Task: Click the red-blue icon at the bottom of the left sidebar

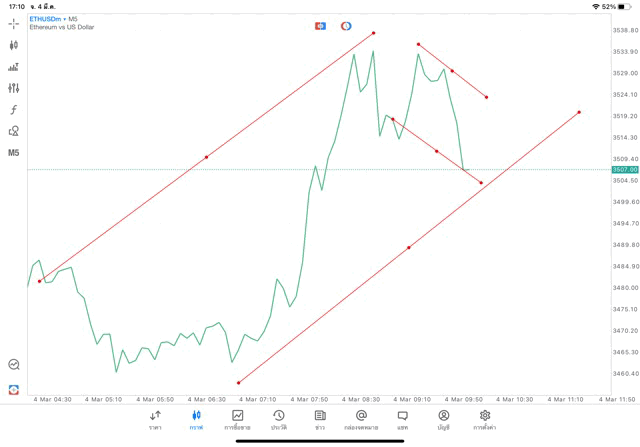Action: click(x=14, y=389)
